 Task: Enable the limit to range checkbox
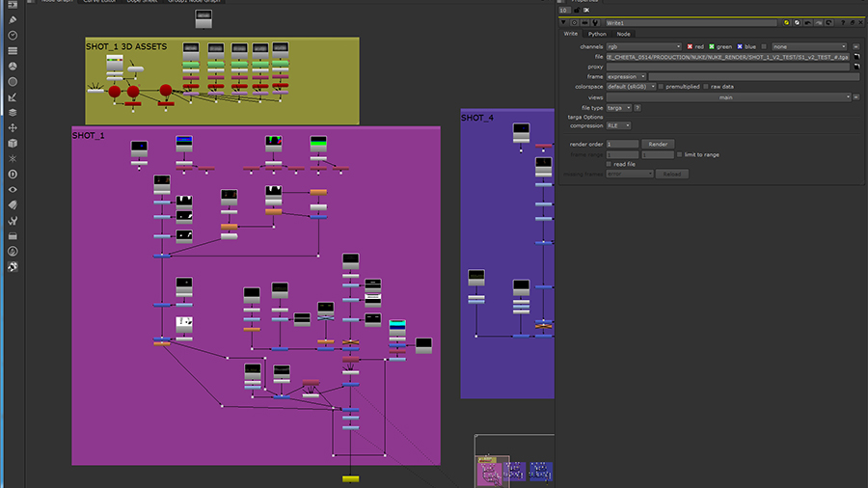[x=679, y=154]
